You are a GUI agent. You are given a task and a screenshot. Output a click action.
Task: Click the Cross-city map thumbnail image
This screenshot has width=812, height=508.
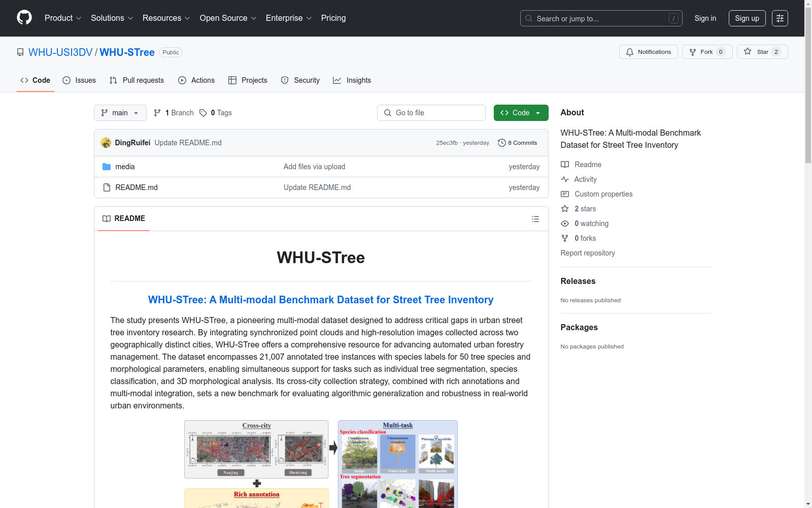pyautogui.click(x=256, y=450)
